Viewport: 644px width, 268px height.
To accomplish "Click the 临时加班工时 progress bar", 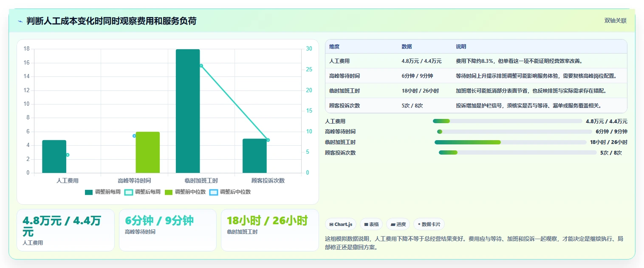I will click(510, 142).
